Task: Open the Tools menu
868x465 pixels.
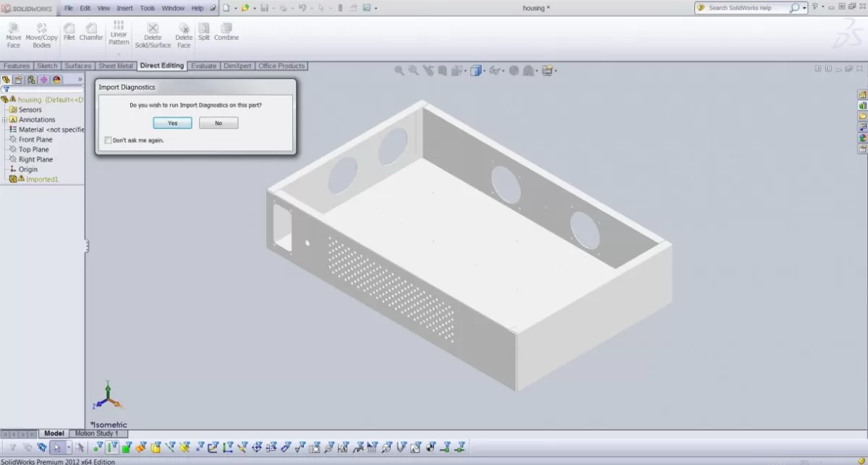Action: point(147,8)
